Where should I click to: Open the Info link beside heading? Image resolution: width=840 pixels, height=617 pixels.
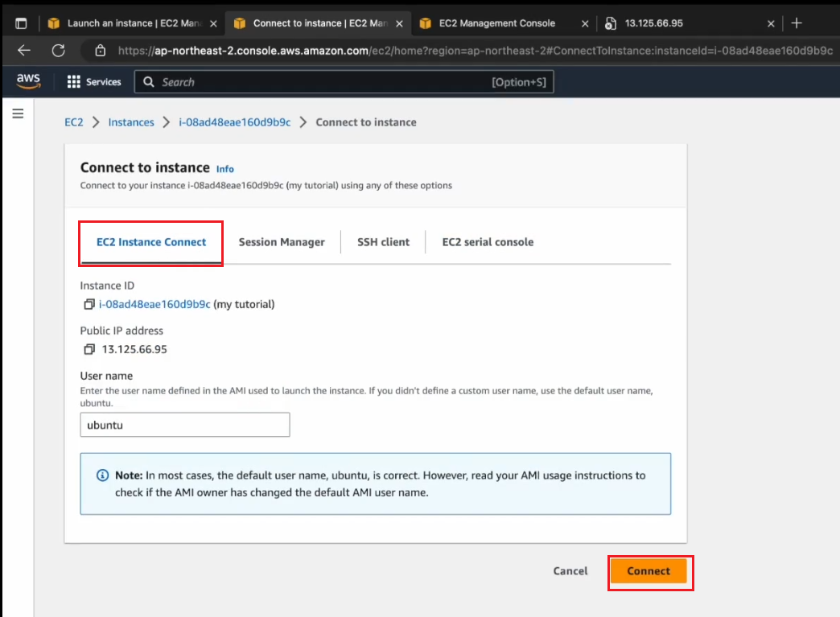click(x=225, y=169)
